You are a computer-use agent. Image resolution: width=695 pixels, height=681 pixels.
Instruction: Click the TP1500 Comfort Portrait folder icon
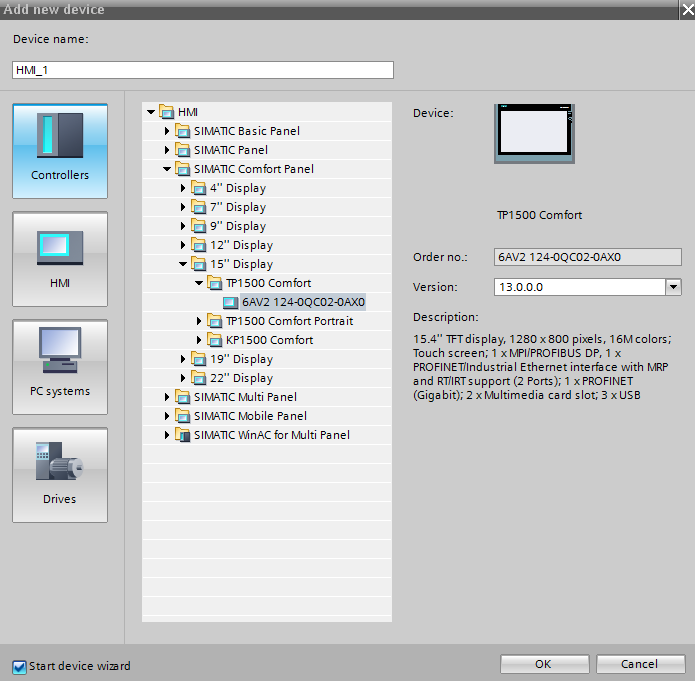[215, 321]
